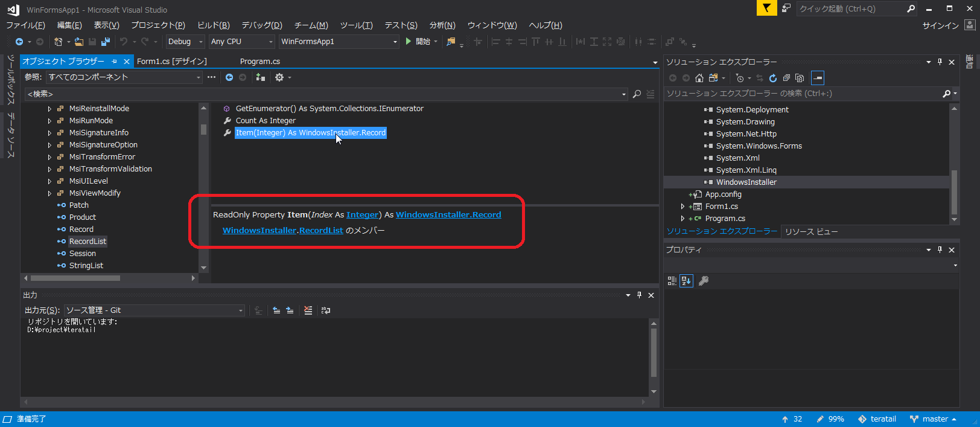Click Clear All icon in Output panel
Image resolution: width=980 pixels, height=427 pixels.
(308, 310)
